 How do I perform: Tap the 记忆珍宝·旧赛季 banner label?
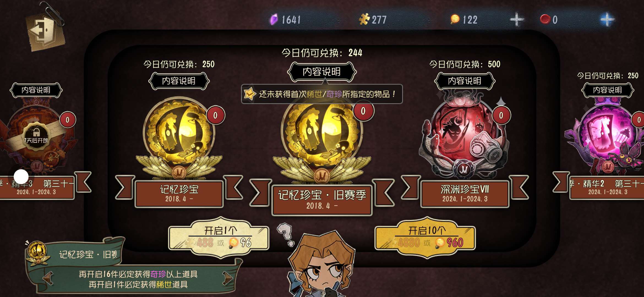[322, 200]
